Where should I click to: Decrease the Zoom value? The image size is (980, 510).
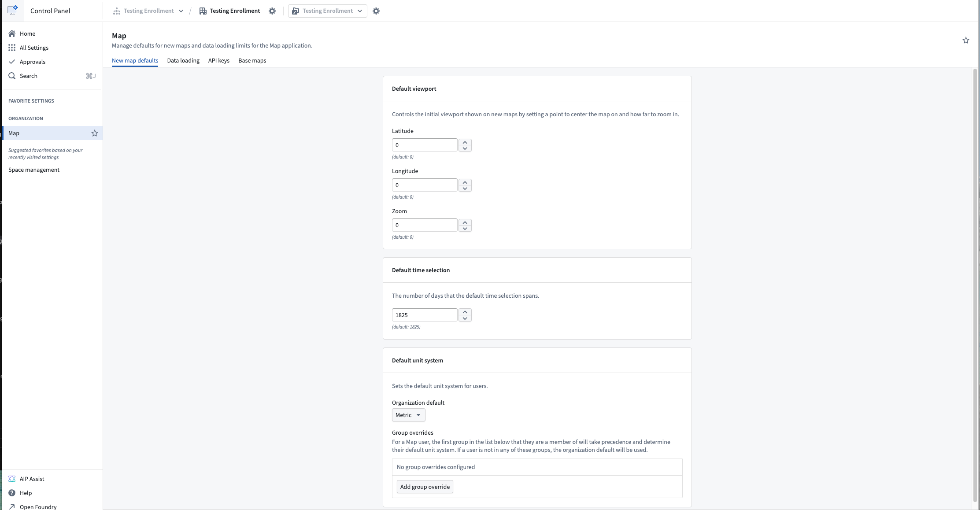pos(465,229)
